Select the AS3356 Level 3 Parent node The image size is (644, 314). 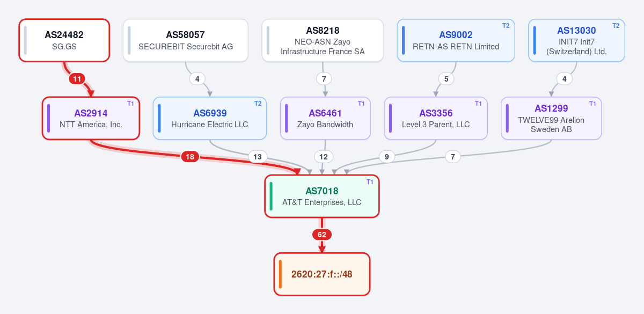click(x=436, y=118)
